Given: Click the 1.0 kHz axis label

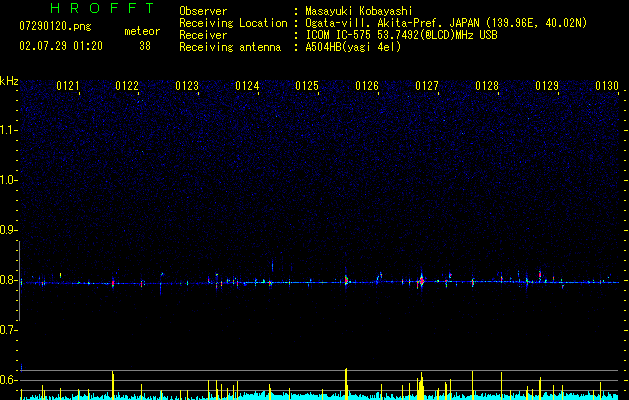Looking at the screenshot, I should [6, 180].
